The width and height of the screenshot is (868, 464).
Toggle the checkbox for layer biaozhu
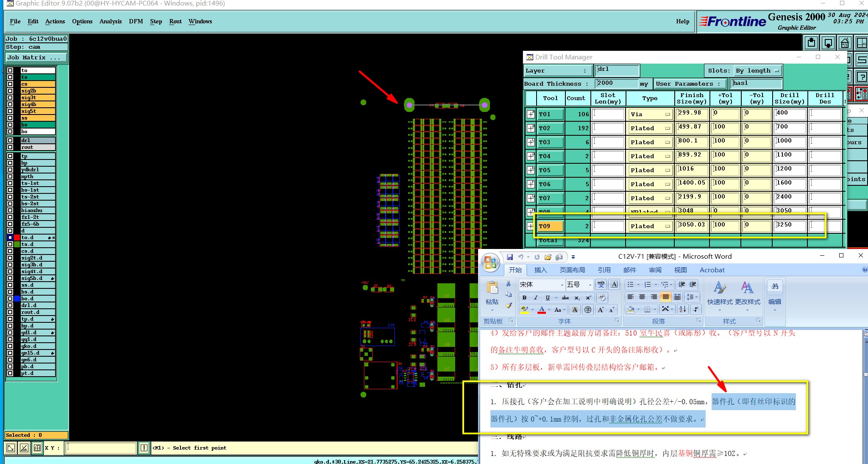(10, 210)
